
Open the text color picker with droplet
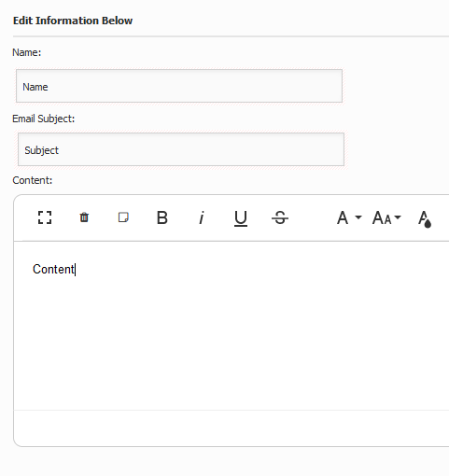point(425,218)
